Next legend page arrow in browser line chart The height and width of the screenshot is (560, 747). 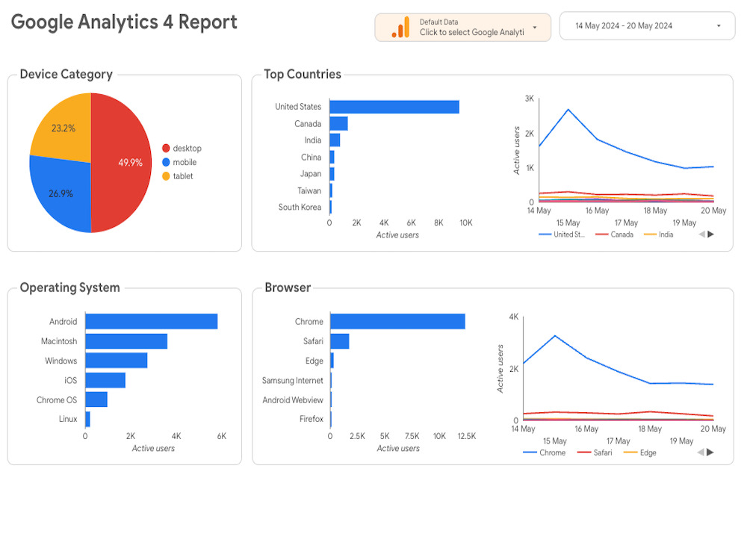pos(710,452)
